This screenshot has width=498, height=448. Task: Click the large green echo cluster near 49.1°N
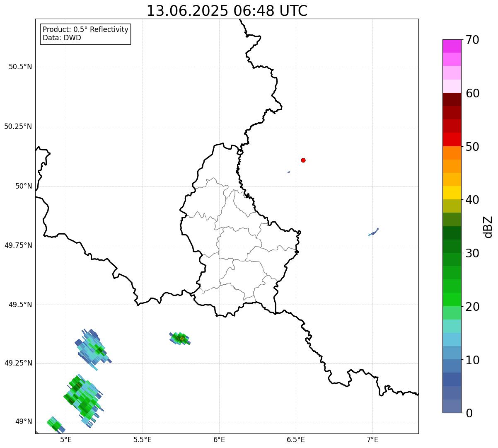[83, 400]
